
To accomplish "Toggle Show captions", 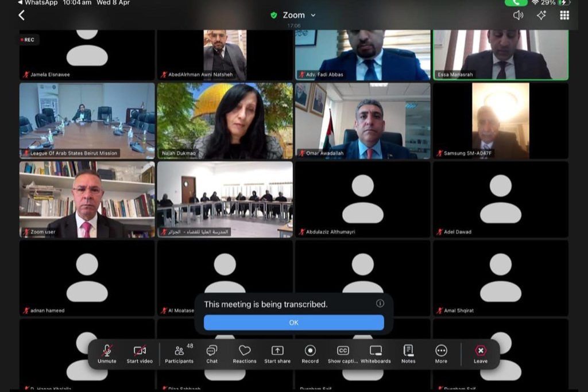I will [x=343, y=353].
